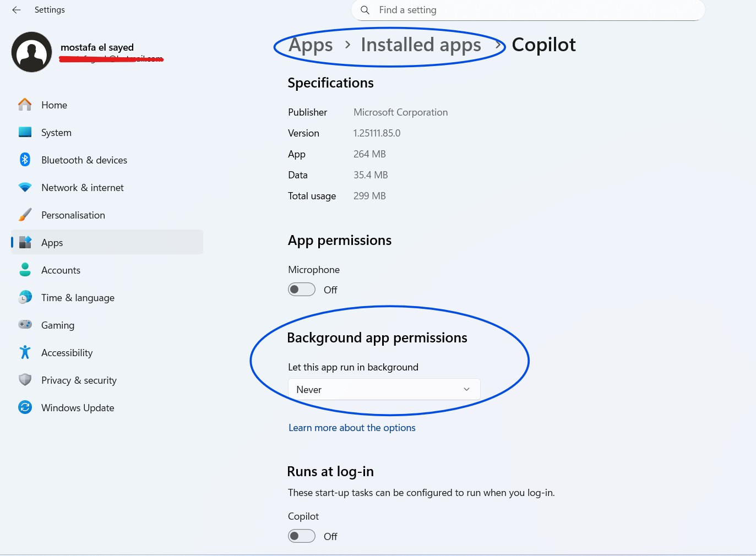Open the background run 'Never' dropdown
Viewport: 756px width, 556px height.
[384, 389]
